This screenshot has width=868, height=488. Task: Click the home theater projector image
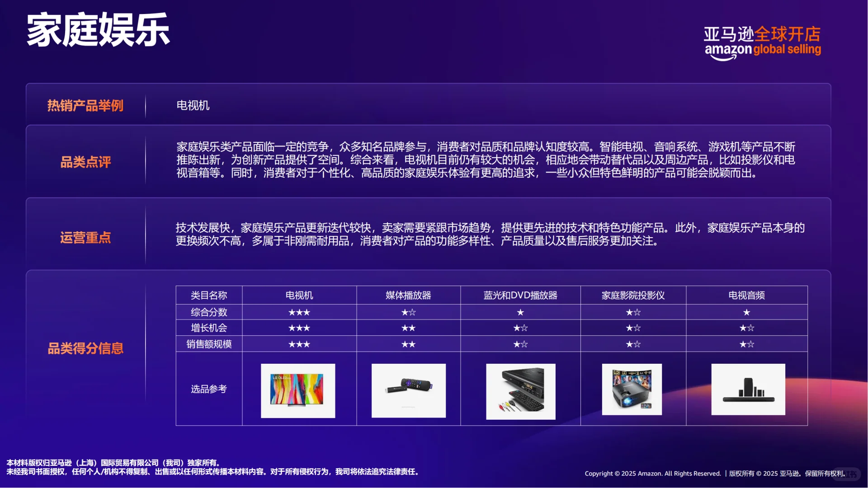pyautogui.click(x=632, y=389)
